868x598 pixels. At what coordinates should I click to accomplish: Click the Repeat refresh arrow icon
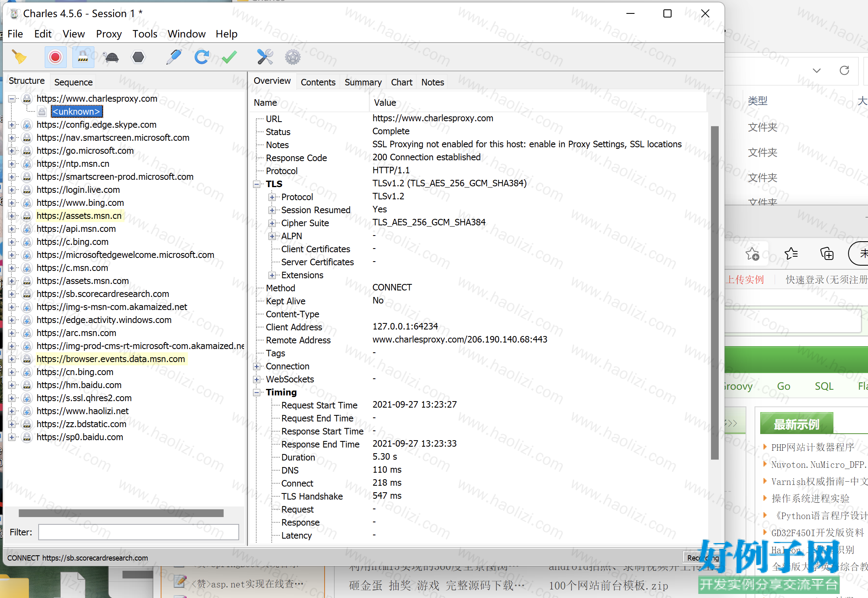click(202, 57)
